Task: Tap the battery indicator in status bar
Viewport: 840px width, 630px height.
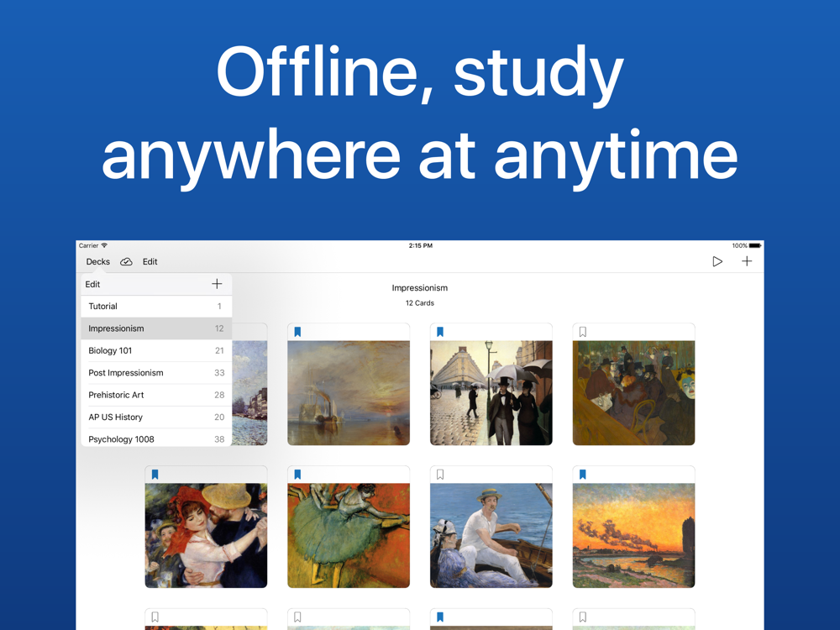Action: tap(755, 245)
